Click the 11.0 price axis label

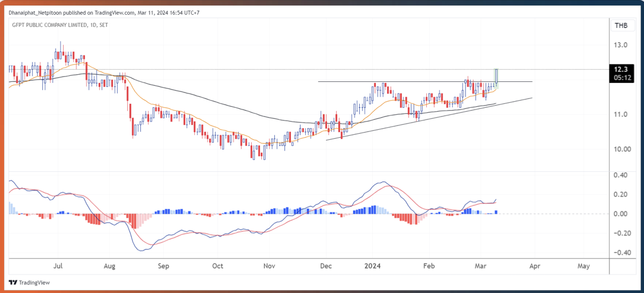(x=621, y=114)
